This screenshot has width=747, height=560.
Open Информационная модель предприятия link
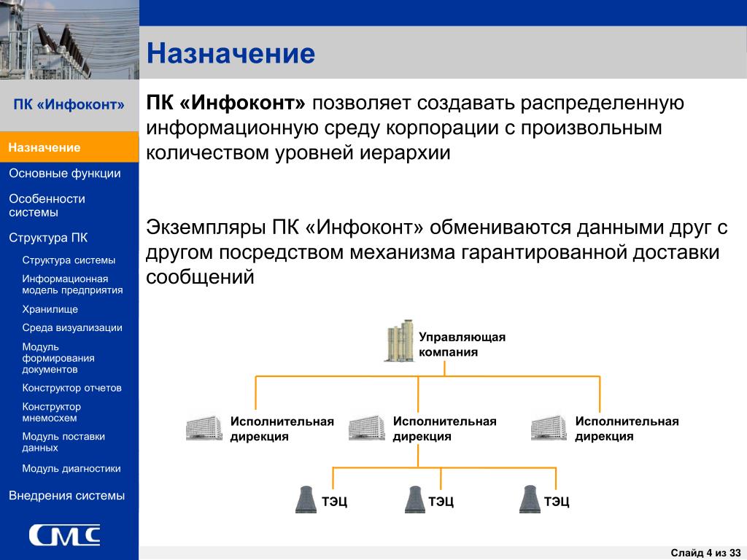click(72, 284)
